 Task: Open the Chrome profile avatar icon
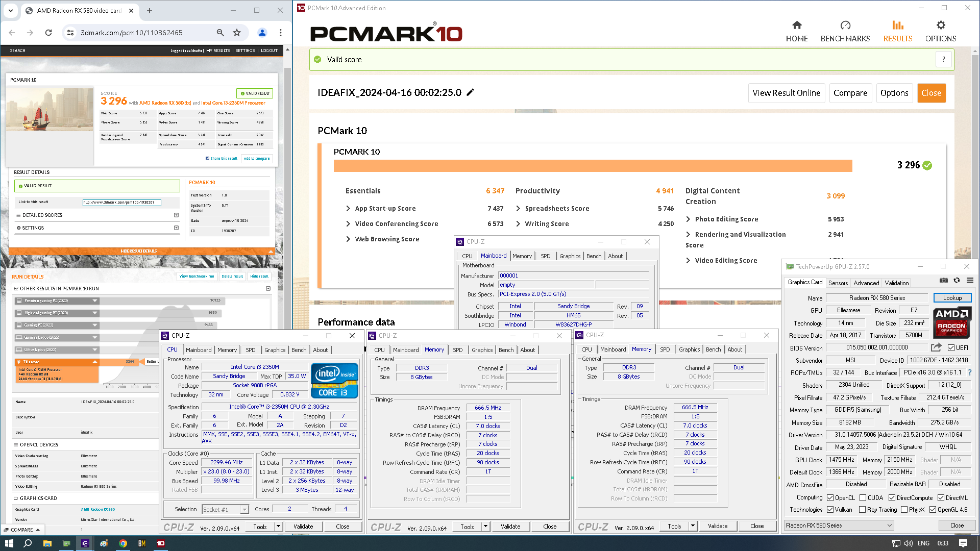262,33
